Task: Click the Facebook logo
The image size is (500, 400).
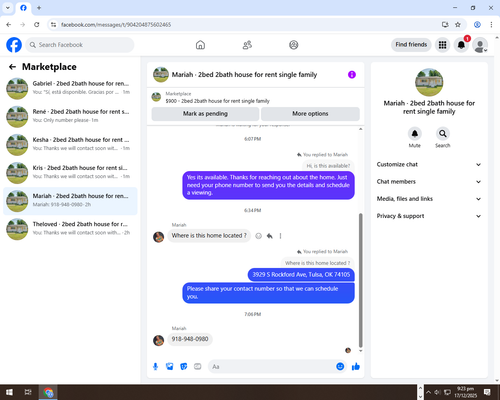Action: [14, 45]
